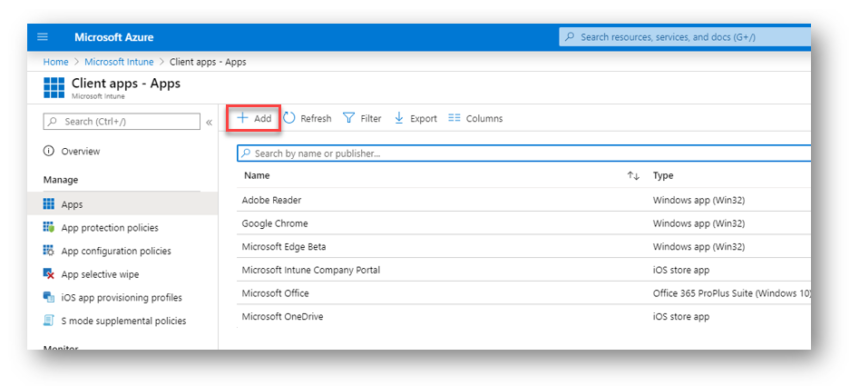Click the iOS app provisioning profiles icon

click(x=49, y=298)
